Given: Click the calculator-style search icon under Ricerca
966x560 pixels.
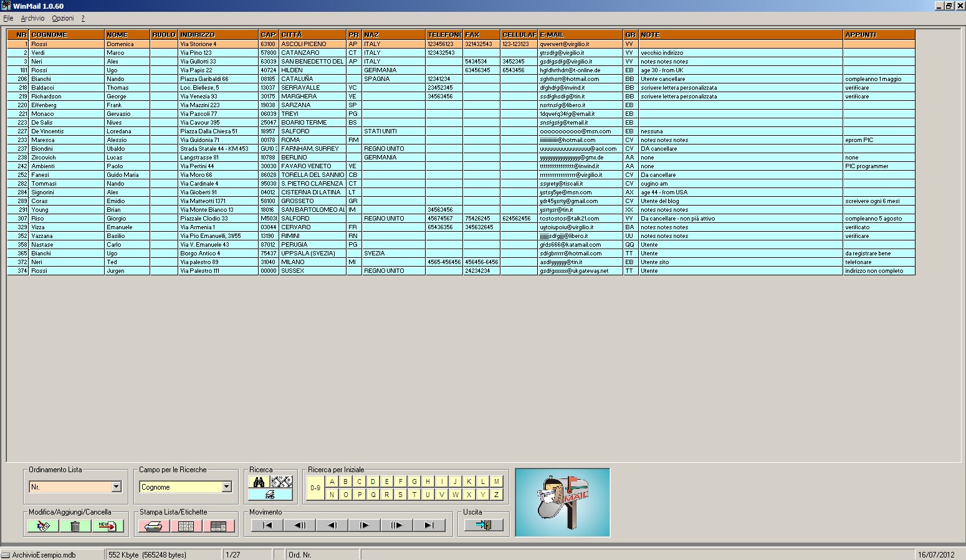Looking at the screenshot, I should pos(282,482).
